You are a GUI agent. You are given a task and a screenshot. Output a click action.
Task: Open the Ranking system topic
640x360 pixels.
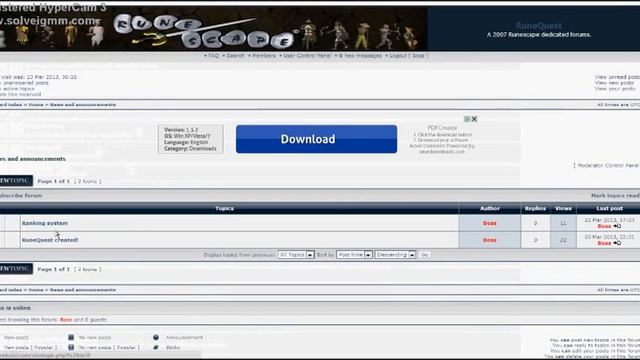coord(45,223)
